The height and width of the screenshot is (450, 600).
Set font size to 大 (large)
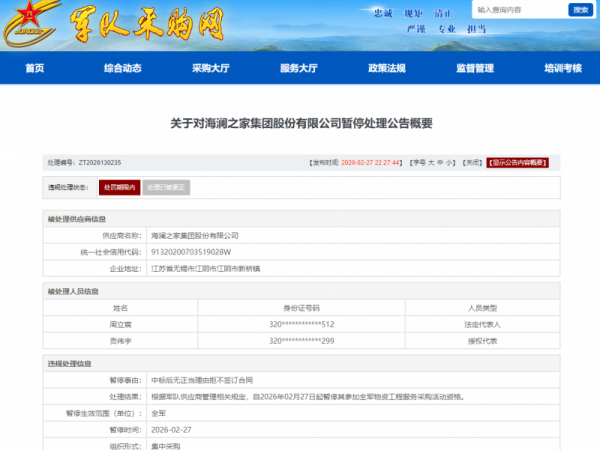coord(429,162)
